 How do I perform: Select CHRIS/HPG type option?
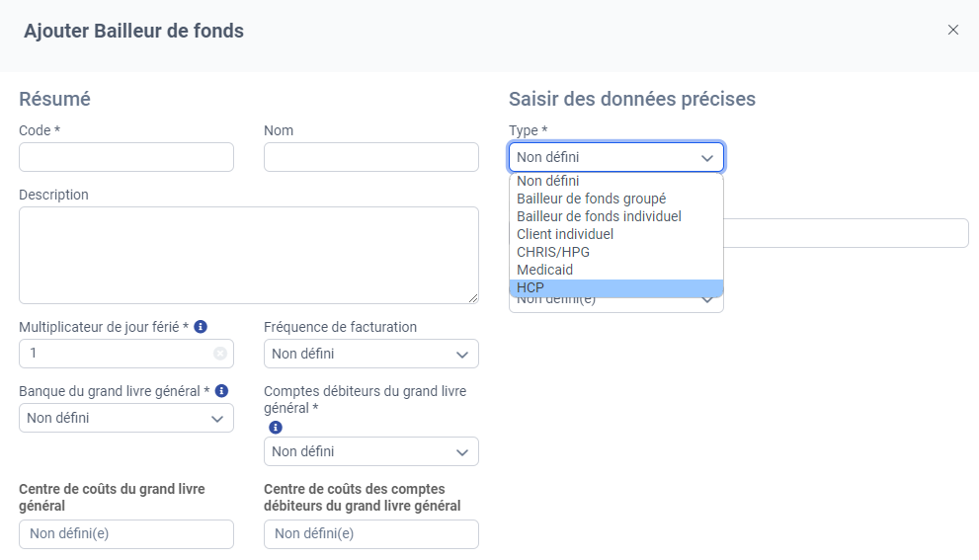pyautogui.click(x=616, y=252)
